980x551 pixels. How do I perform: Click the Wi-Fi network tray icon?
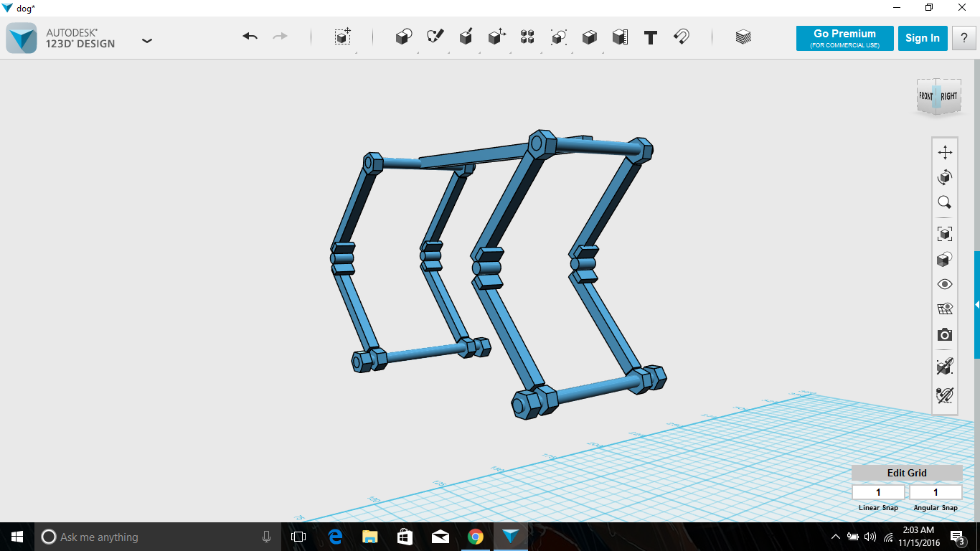[888, 537]
